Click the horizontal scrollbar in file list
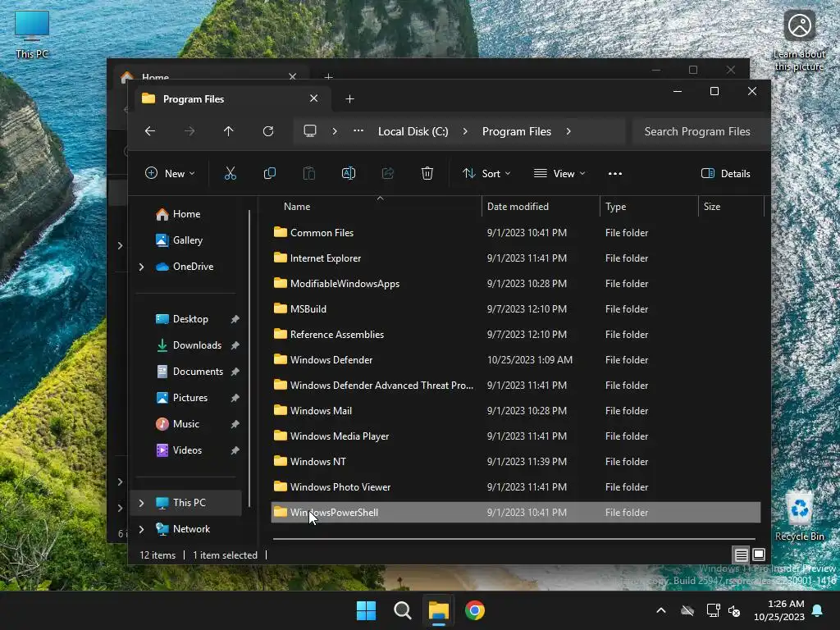840x630 pixels. [x=514, y=538]
